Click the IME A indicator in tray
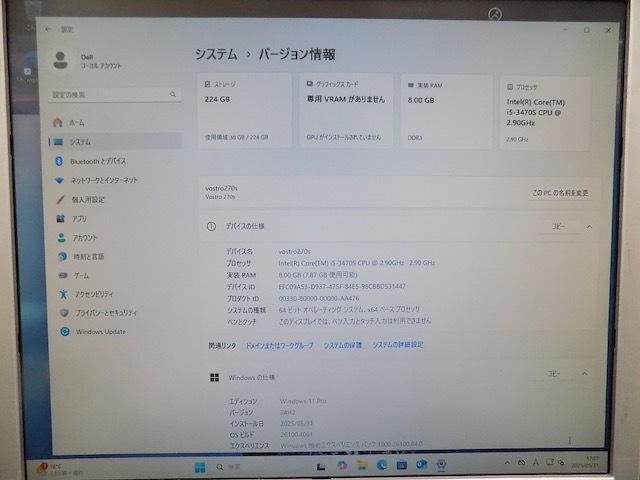Viewport: 640px width, 480px height. [536, 462]
